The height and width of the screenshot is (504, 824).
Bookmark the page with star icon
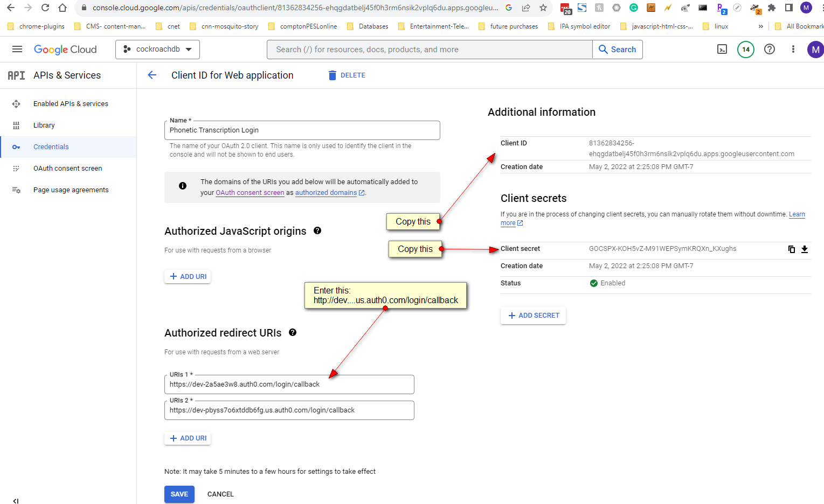(543, 8)
